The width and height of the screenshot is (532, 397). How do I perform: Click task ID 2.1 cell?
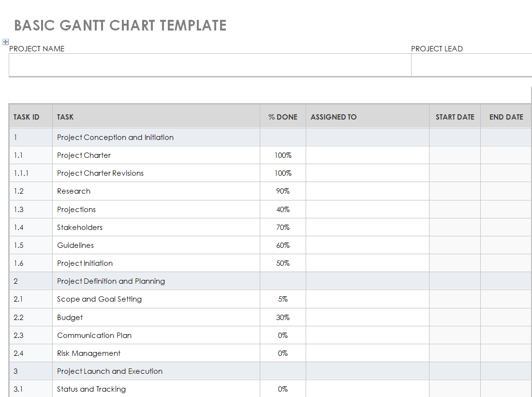[x=31, y=299]
